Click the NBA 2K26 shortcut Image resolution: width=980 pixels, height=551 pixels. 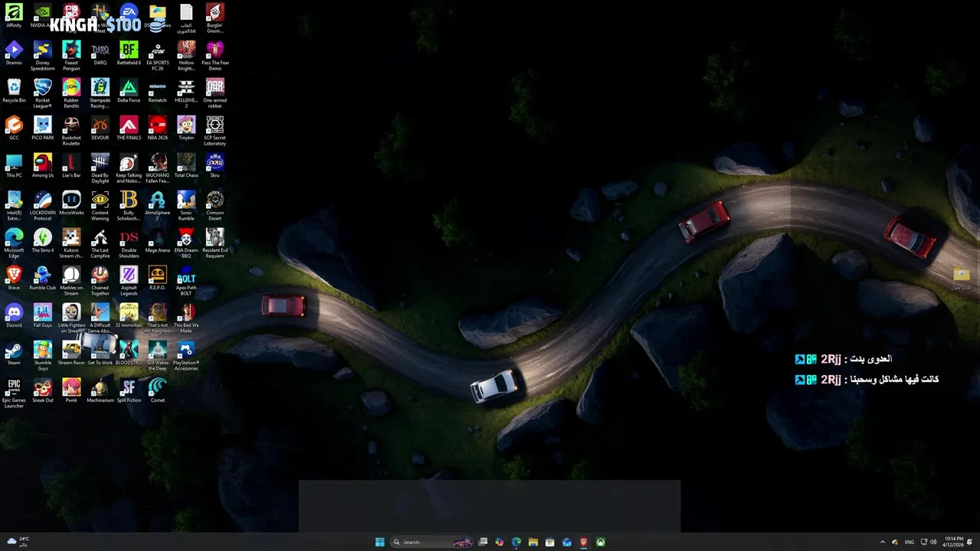tap(158, 128)
